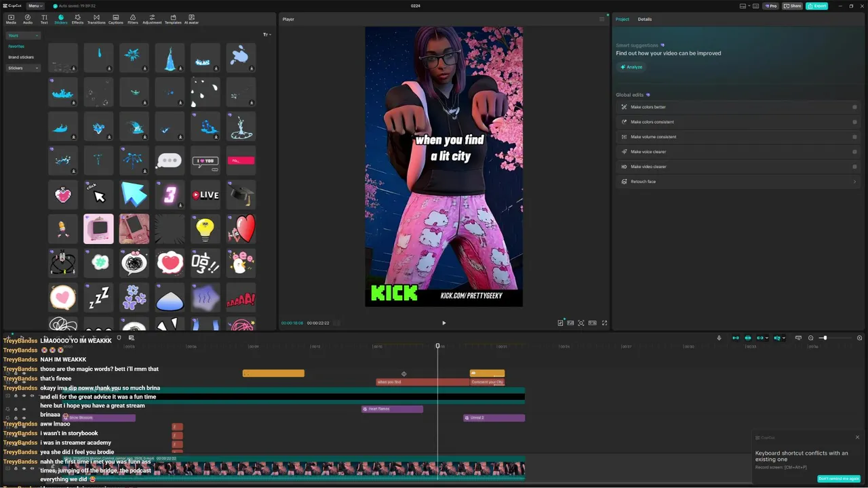
Task: Expand the Stickers category dropdown
Action: click(24, 68)
